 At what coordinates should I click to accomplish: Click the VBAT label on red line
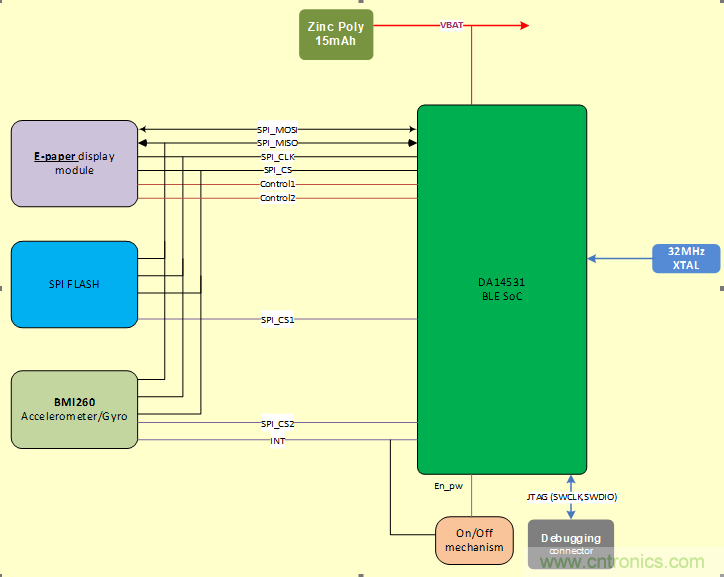tap(452, 25)
